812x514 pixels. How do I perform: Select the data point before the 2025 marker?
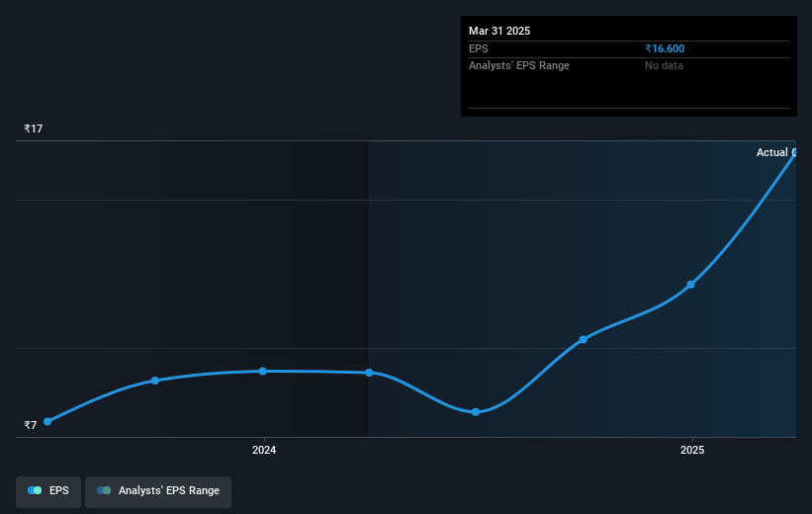tap(584, 340)
